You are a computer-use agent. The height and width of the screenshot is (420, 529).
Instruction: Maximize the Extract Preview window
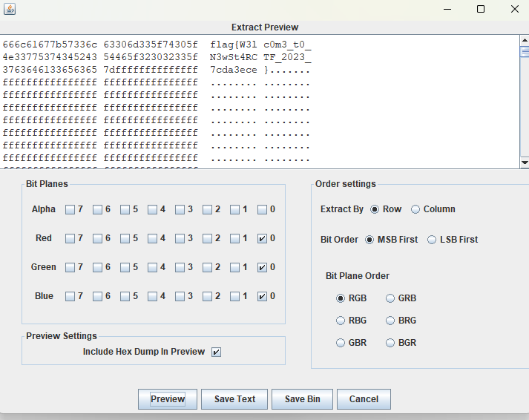point(481,9)
